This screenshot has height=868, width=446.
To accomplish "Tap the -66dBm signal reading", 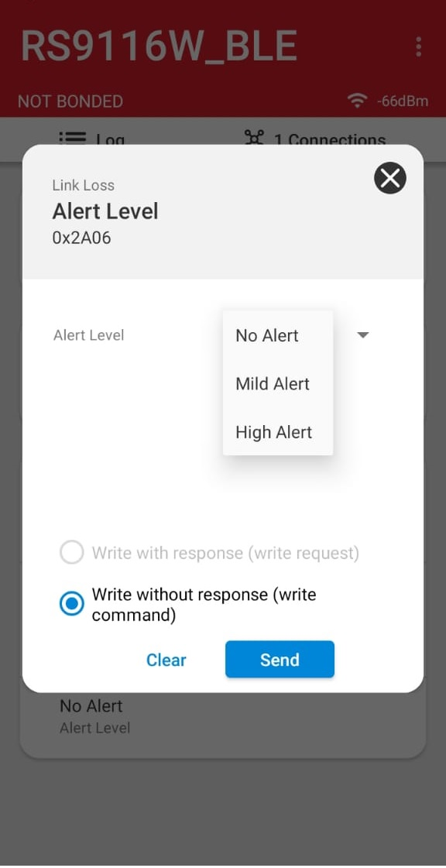I will (403, 101).
